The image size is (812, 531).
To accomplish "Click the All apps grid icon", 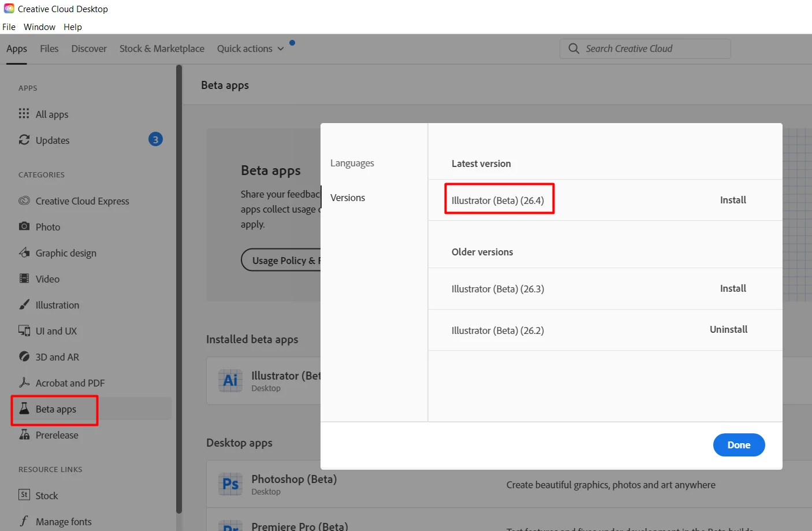I will click(x=24, y=113).
